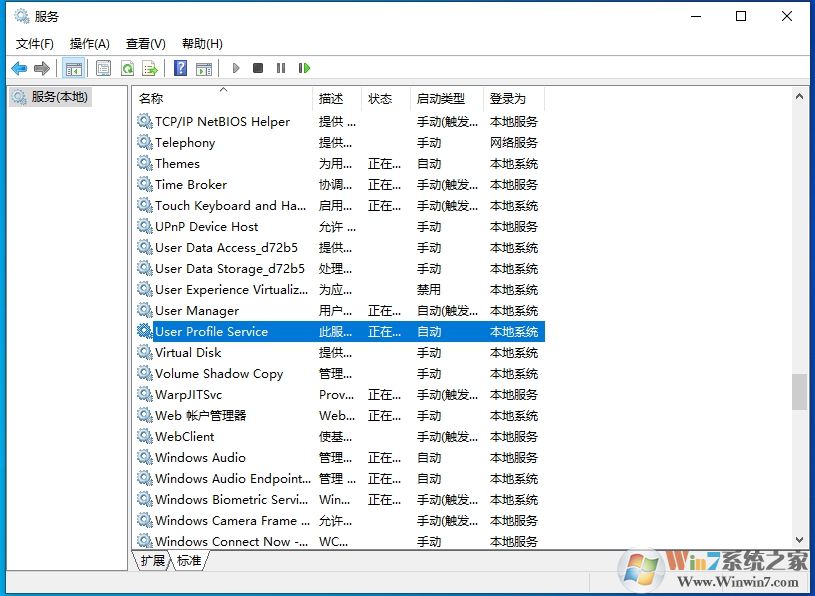815x596 pixels.
Task: Select the Themes service row
Action: pyautogui.click(x=177, y=163)
